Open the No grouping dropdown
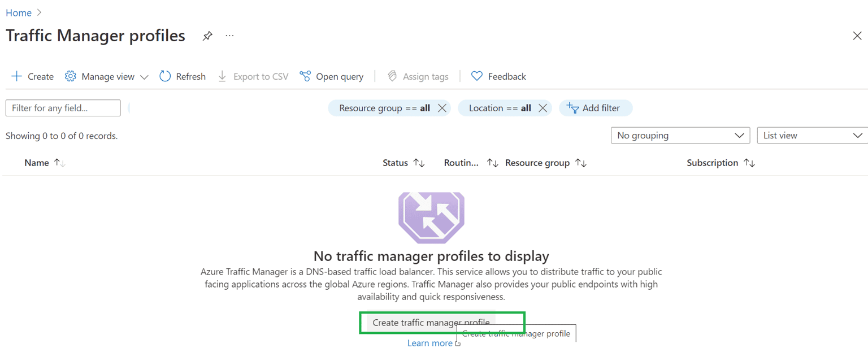 (680, 136)
